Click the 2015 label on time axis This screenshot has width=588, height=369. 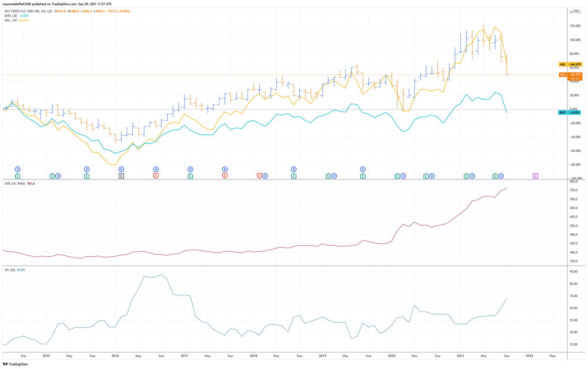pyautogui.click(x=46, y=356)
